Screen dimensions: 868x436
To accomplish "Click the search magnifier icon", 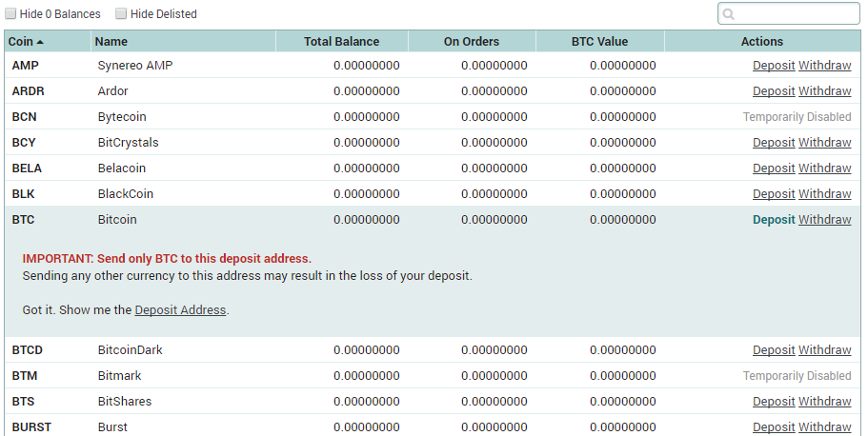I will 729,14.
